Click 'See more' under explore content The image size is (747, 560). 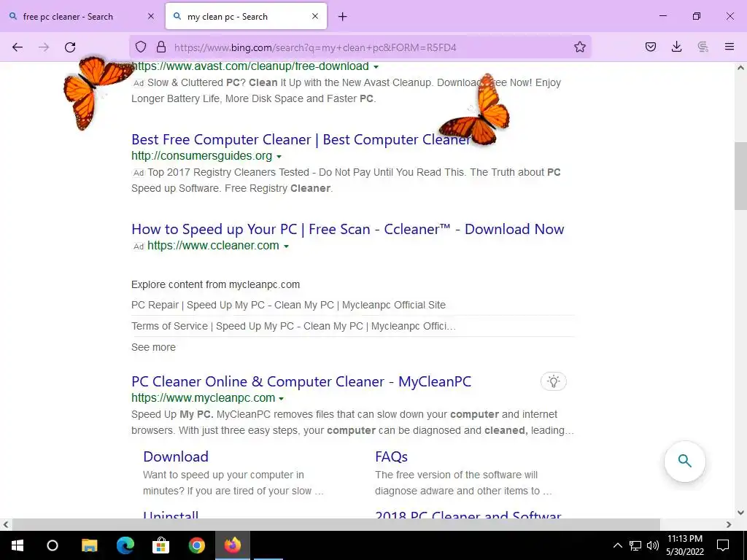click(153, 347)
